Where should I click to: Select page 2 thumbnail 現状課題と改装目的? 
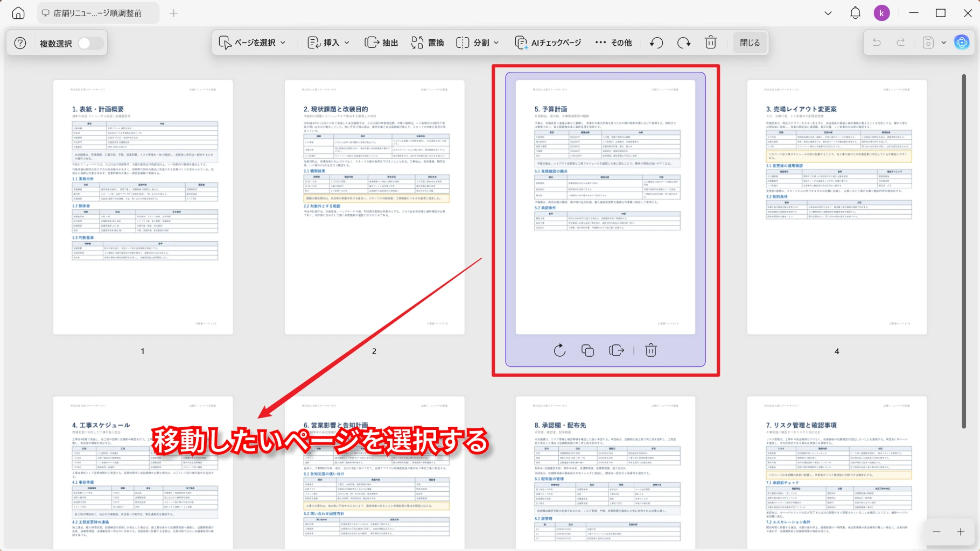click(x=374, y=207)
